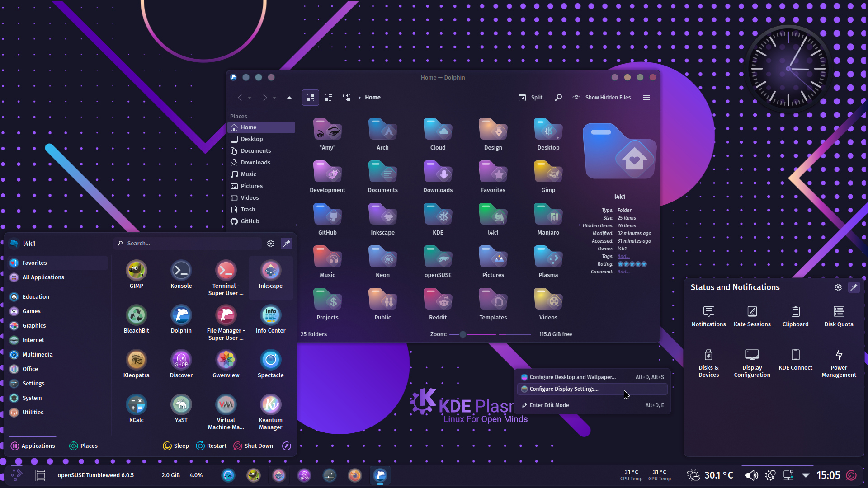Switch launcher to the Places tab

83,446
